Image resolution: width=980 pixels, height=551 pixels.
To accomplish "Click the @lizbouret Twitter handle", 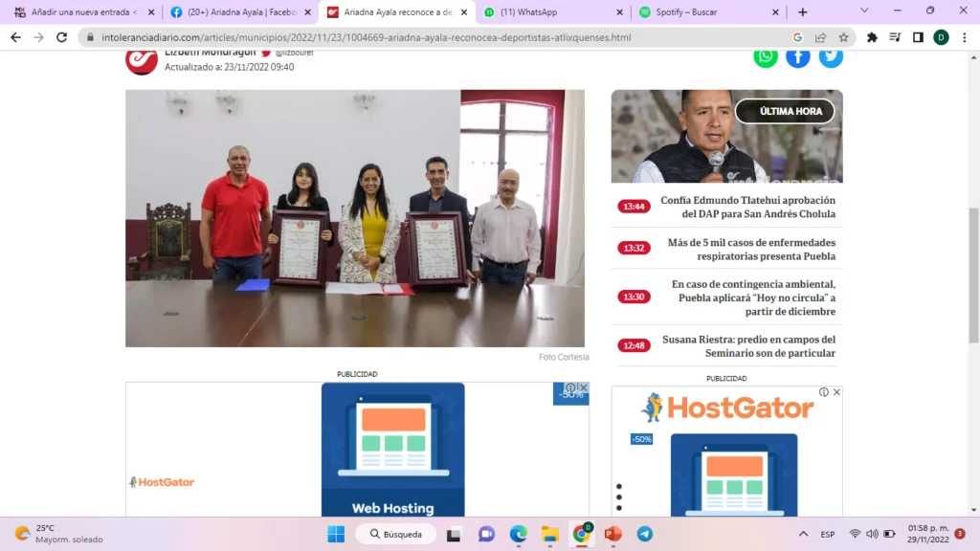I will [295, 54].
